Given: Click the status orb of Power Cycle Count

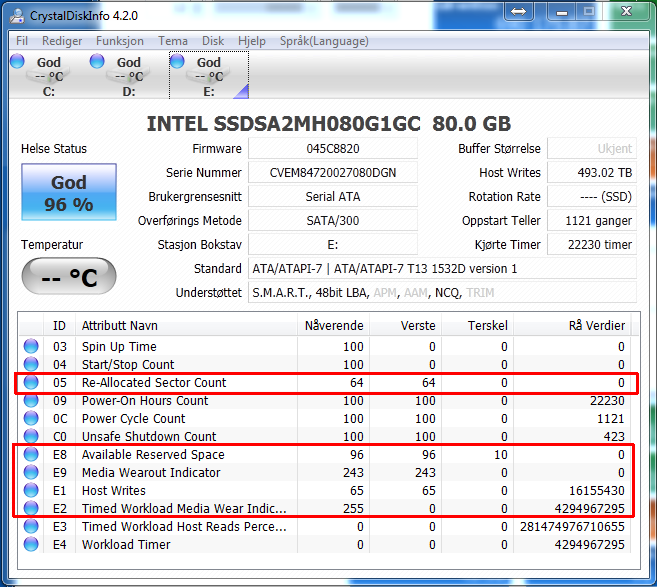Looking at the screenshot, I should pos(31,418).
